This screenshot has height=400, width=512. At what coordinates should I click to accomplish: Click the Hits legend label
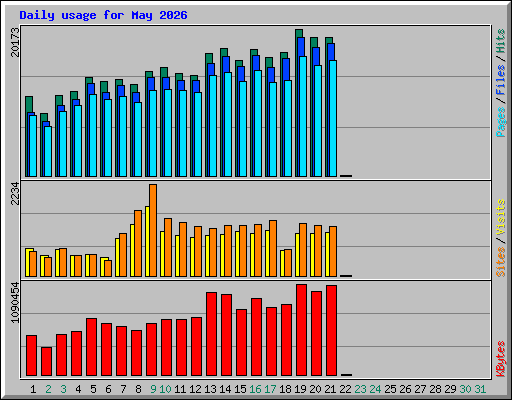tap(500, 41)
